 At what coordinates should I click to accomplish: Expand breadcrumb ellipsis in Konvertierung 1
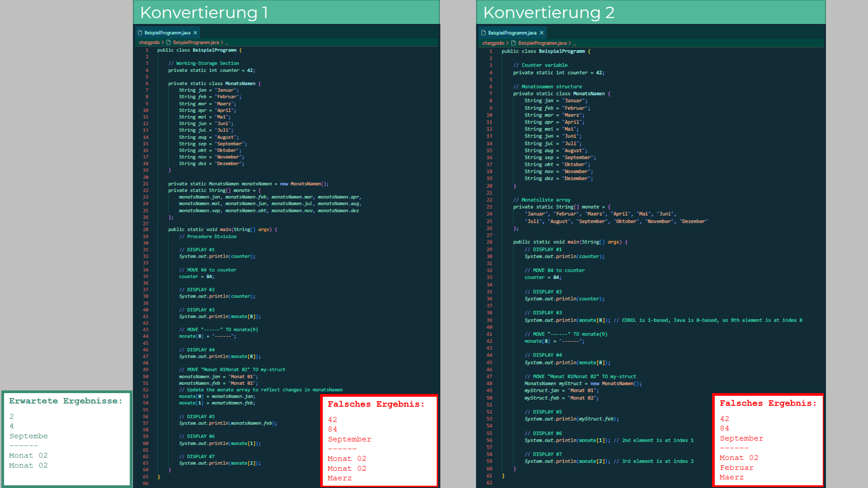click(x=226, y=43)
